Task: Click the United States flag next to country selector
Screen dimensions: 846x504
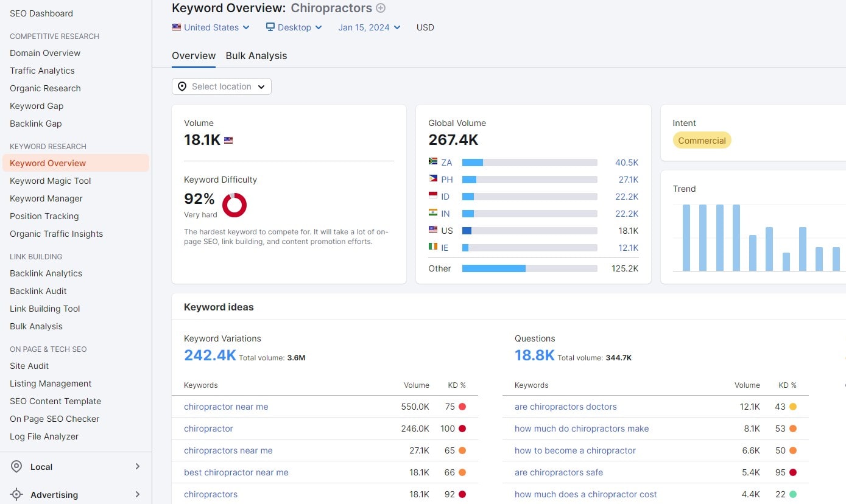Action: 177,27
